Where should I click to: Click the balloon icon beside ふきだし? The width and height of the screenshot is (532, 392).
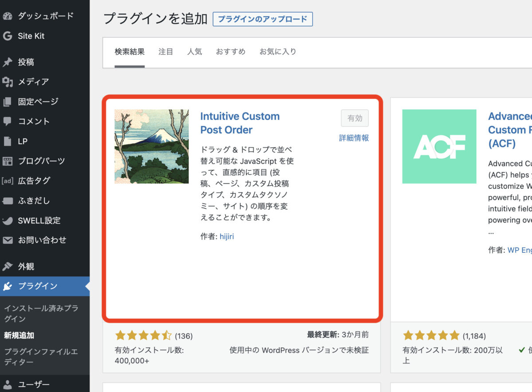tap(7, 200)
